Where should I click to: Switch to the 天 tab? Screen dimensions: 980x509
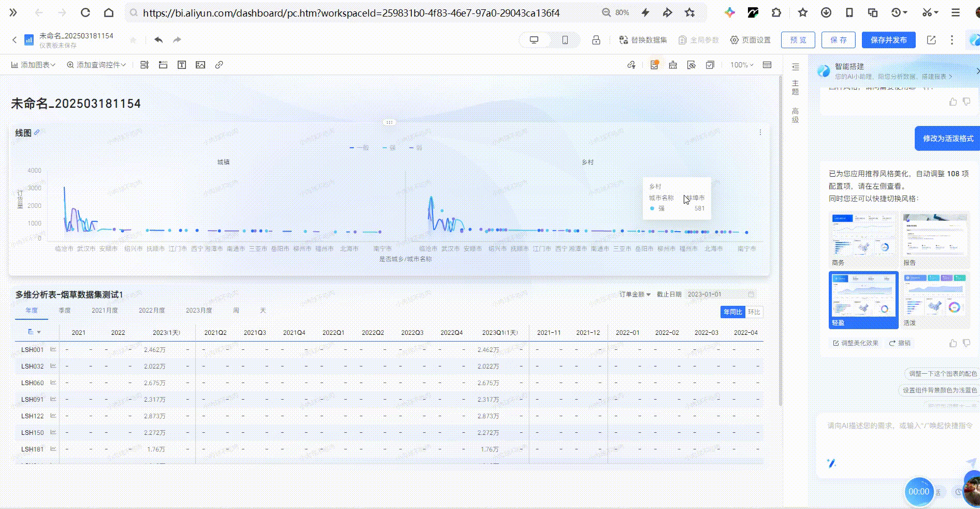[x=263, y=310]
